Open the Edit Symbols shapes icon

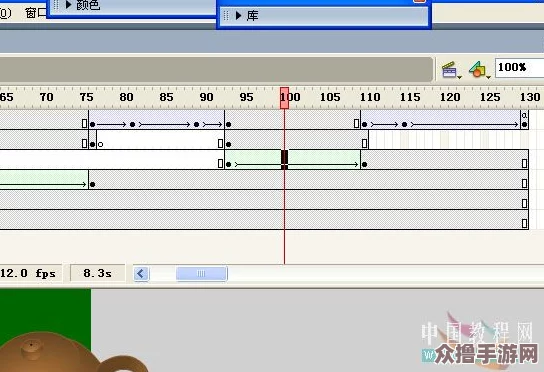(x=478, y=70)
